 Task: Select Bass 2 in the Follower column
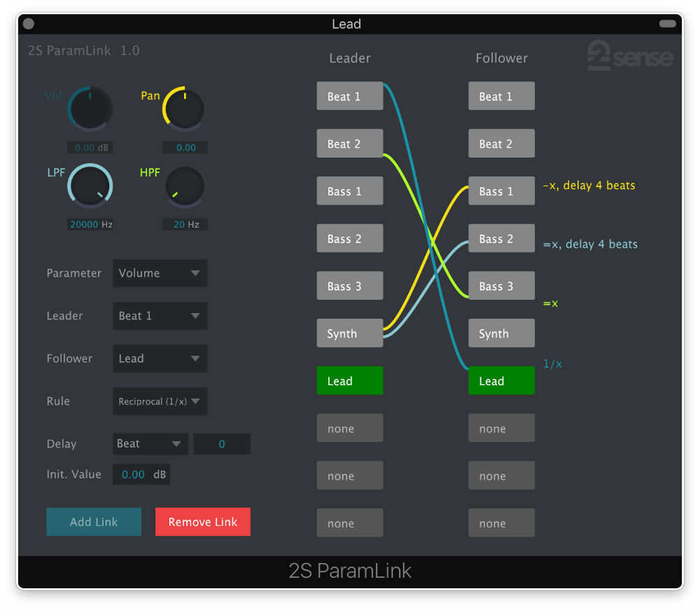[501, 238]
